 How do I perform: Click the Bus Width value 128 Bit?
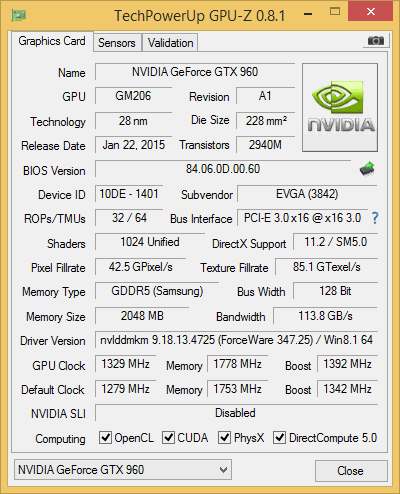click(335, 291)
